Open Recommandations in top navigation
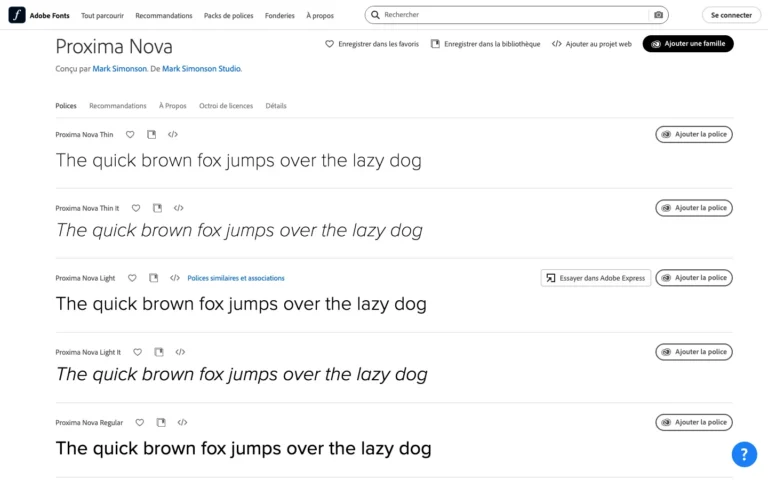Image resolution: width=768 pixels, height=480 pixels. [x=164, y=16]
